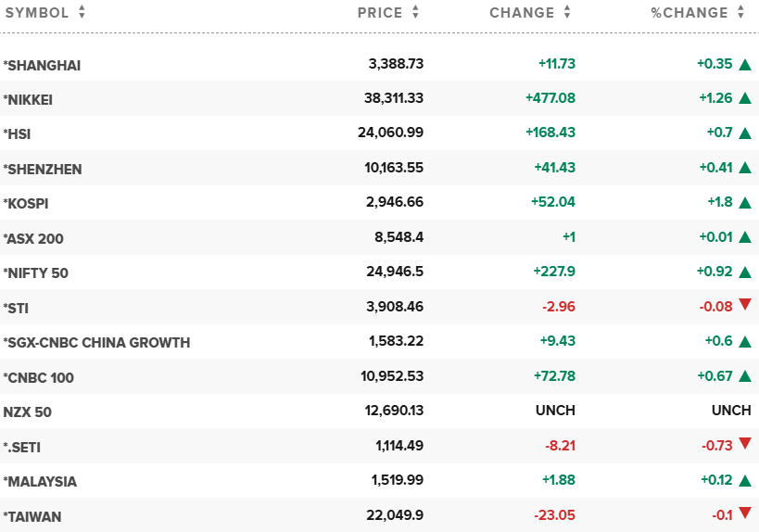Click the SYMBOL column header text
Viewport: 759px width, 532px height.
pyautogui.click(x=35, y=13)
